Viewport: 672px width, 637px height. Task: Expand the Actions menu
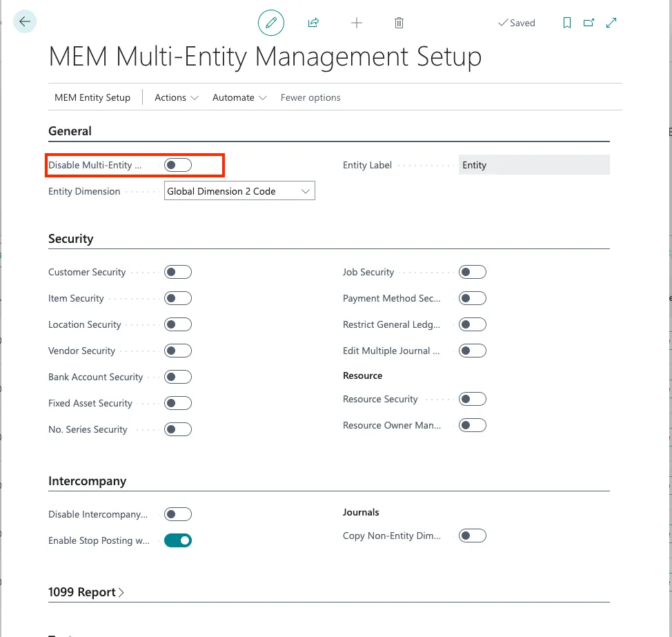[177, 97]
